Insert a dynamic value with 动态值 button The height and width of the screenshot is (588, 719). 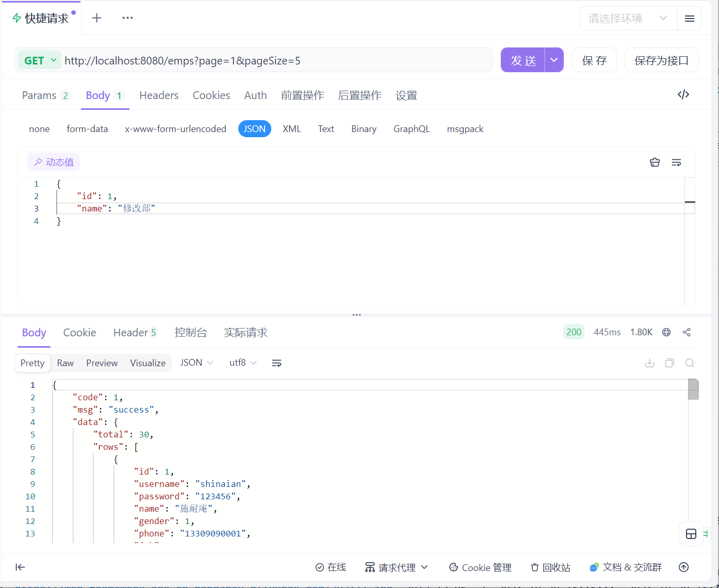click(54, 162)
